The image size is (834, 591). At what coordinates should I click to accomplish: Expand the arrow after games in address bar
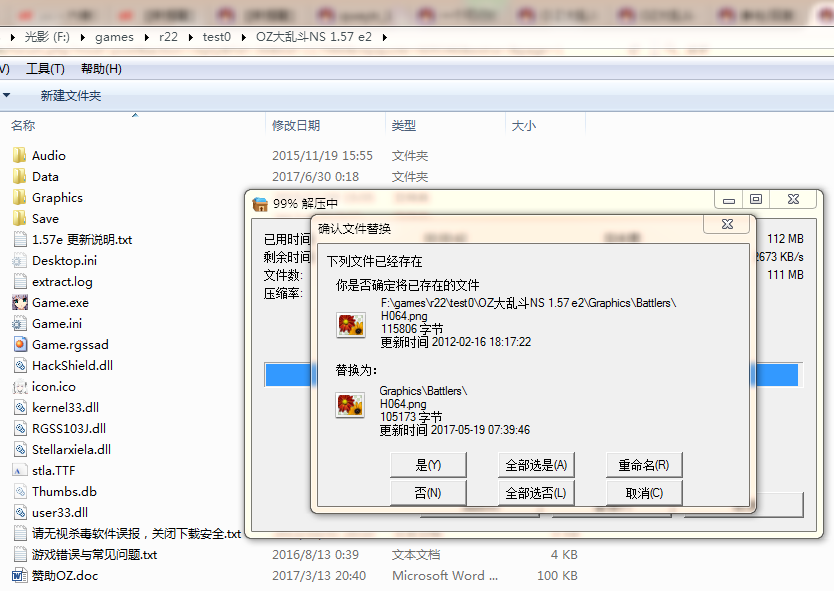coord(146,37)
